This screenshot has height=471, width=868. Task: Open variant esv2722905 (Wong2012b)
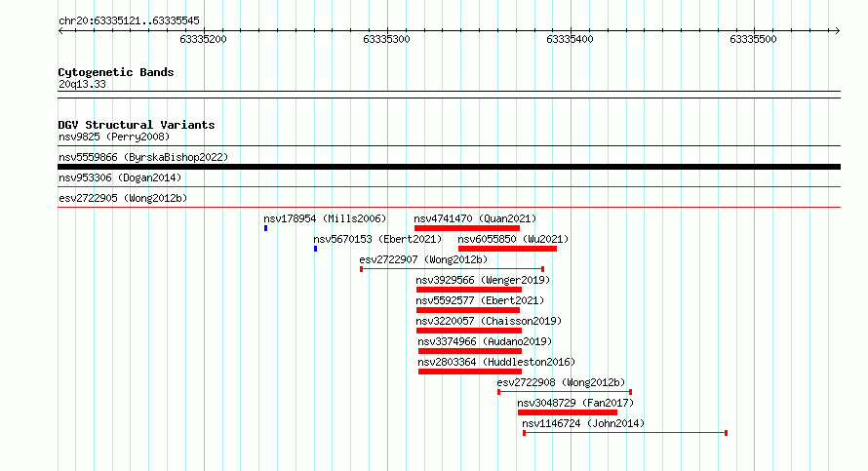pyautogui.click(x=123, y=198)
